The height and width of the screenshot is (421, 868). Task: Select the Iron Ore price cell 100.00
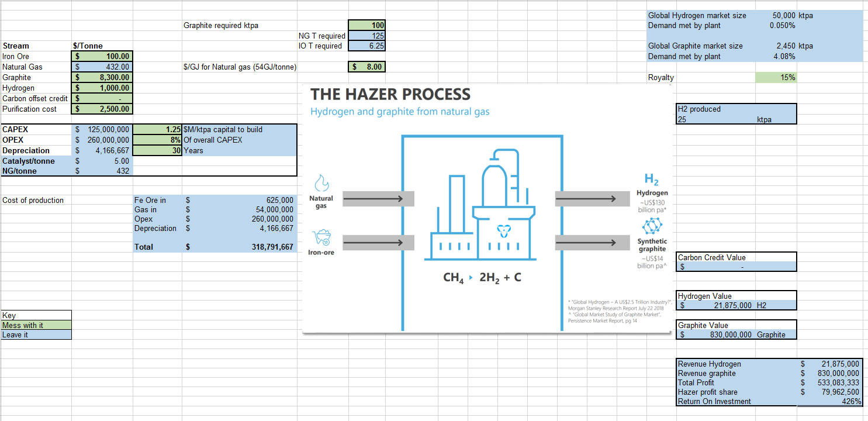click(102, 56)
